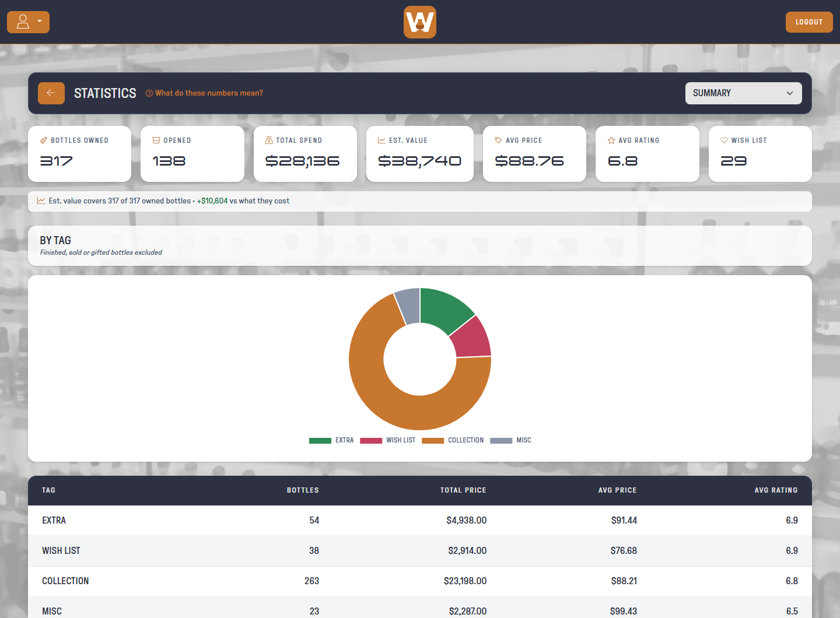Click the 263 bottles count cell

tap(312, 581)
